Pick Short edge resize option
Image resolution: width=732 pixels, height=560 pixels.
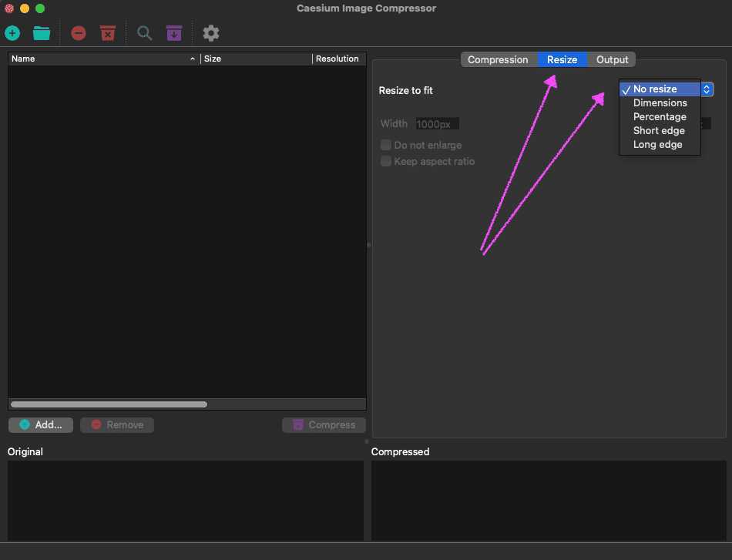point(659,130)
